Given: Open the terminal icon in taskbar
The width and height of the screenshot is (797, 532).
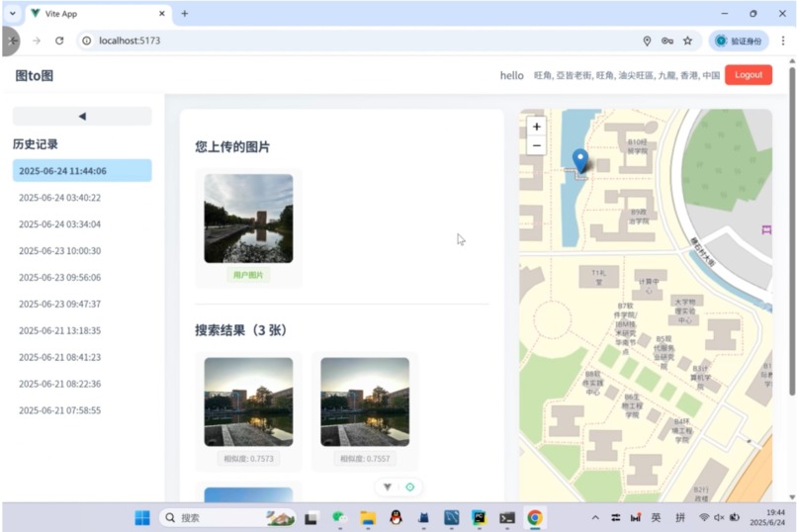Looking at the screenshot, I should point(506,518).
